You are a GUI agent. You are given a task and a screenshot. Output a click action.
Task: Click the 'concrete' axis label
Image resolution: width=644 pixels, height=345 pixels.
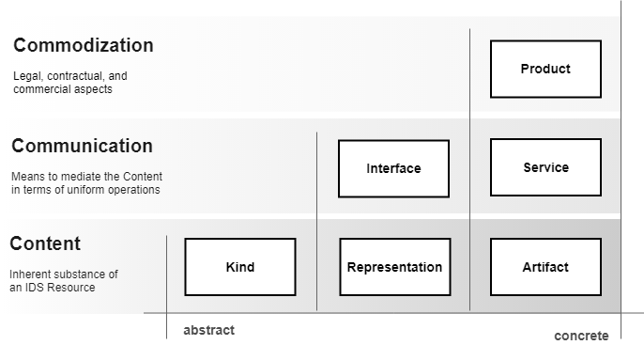[x=581, y=336]
